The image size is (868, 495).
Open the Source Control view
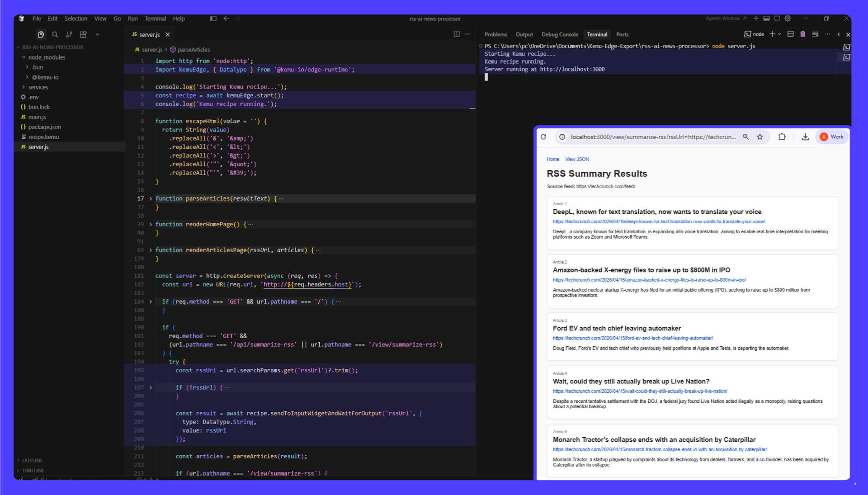[69, 34]
